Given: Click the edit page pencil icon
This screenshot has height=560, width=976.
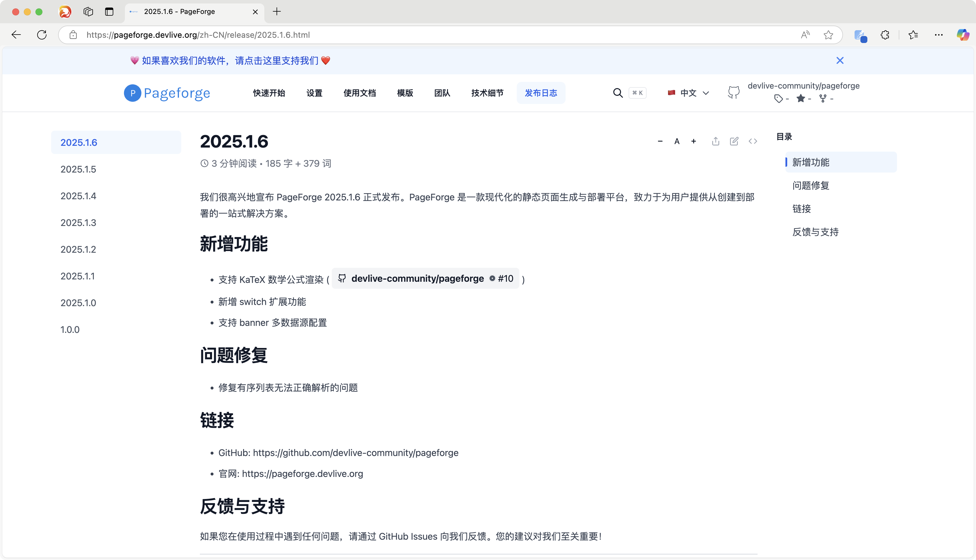Looking at the screenshot, I should [x=734, y=141].
